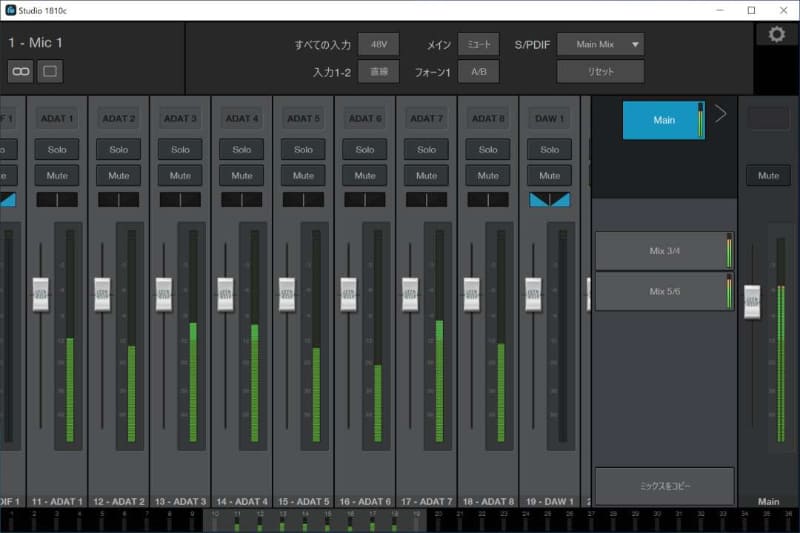Click the '17 - ADAT 7' strip label

point(427,501)
